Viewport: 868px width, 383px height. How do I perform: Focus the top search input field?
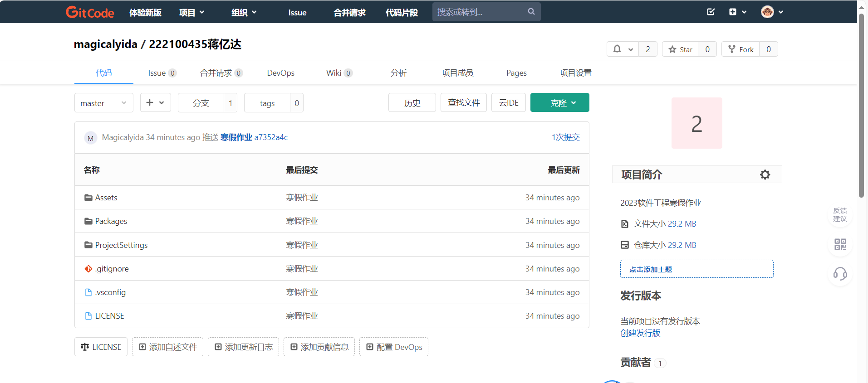479,12
